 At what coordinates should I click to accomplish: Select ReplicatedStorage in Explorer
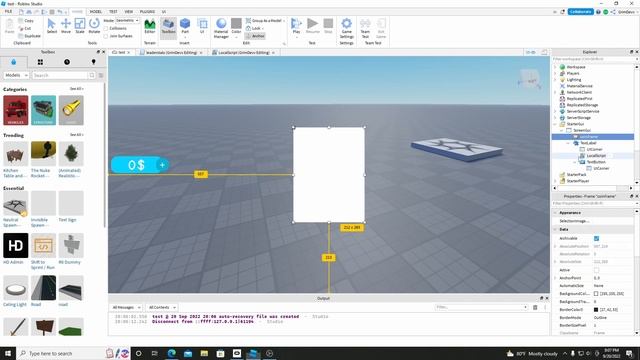click(582, 105)
